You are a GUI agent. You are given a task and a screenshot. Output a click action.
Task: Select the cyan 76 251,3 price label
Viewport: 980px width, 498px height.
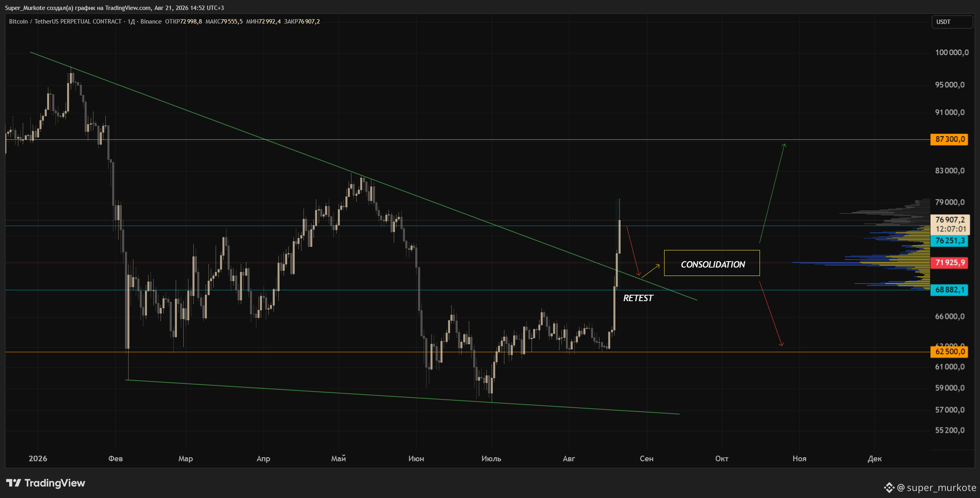point(949,241)
